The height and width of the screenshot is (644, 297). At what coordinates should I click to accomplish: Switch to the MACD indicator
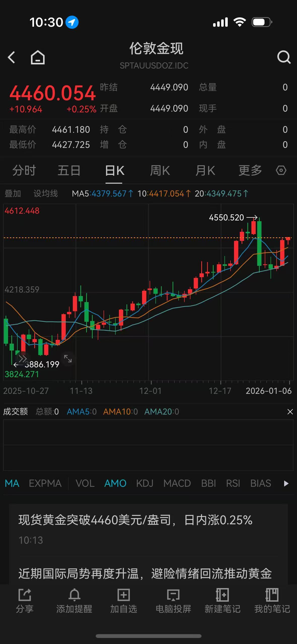coord(177,484)
